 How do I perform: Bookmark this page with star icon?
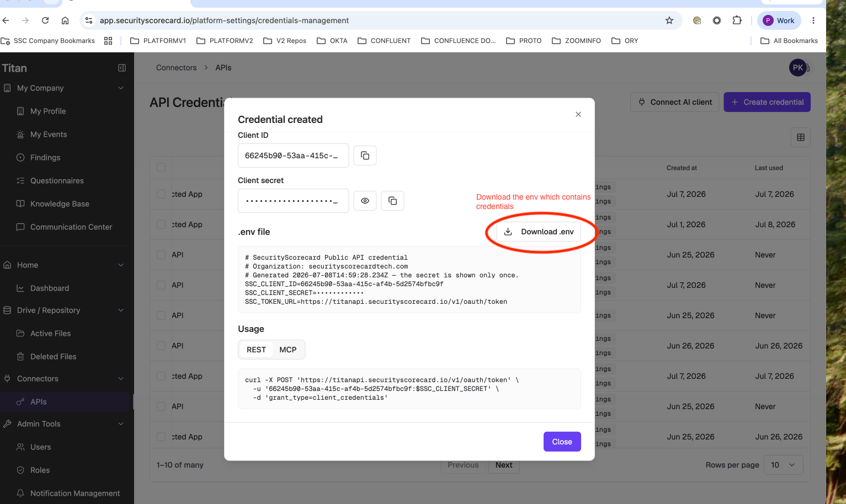tap(669, 20)
